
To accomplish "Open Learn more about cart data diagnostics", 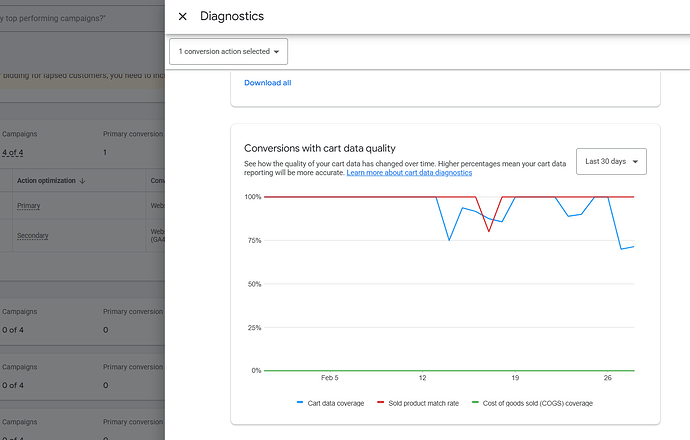I will point(409,173).
